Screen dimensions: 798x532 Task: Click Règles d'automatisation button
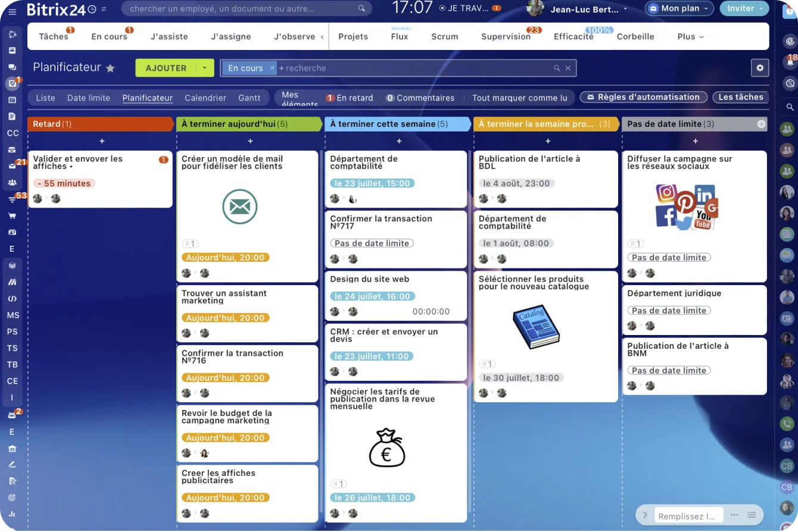click(643, 97)
